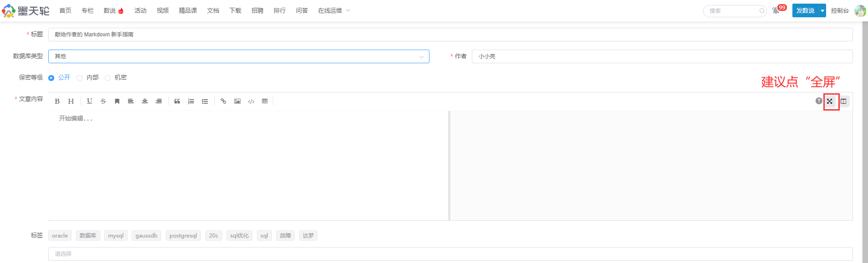Add the mysql tag

[116, 236]
